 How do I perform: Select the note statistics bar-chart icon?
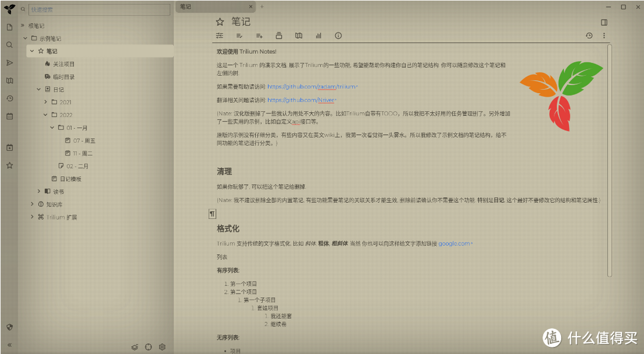[318, 35]
